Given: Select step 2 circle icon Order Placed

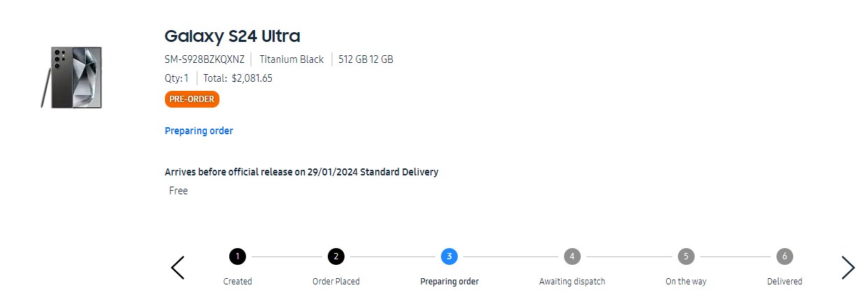Looking at the screenshot, I should (336, 256).
